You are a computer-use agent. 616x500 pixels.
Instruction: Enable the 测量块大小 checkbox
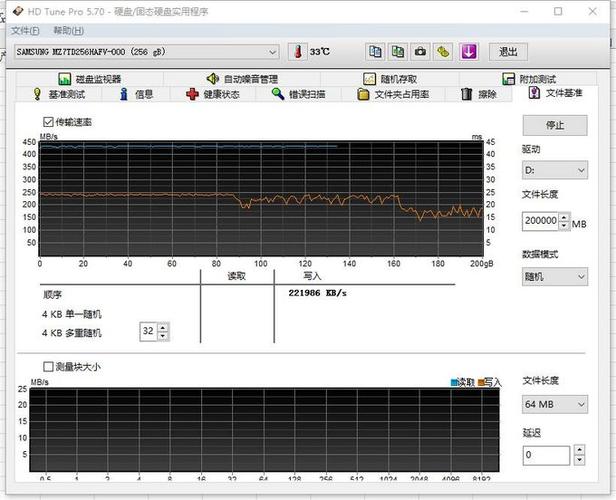tap(48, 366)
